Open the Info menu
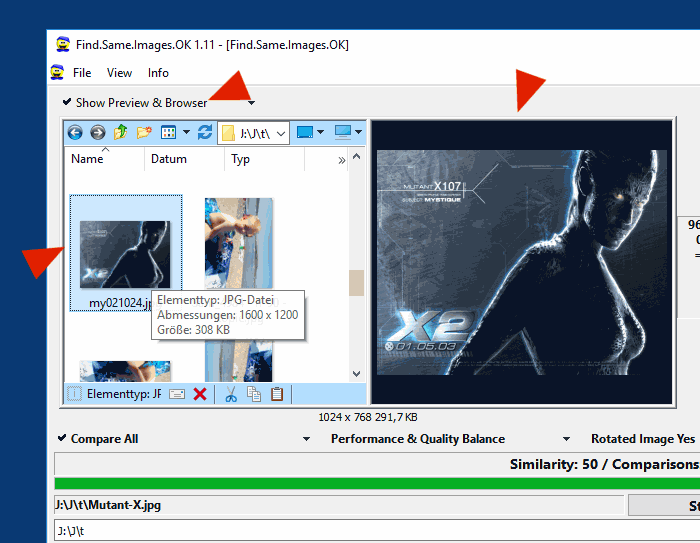 tap(158, 73)
